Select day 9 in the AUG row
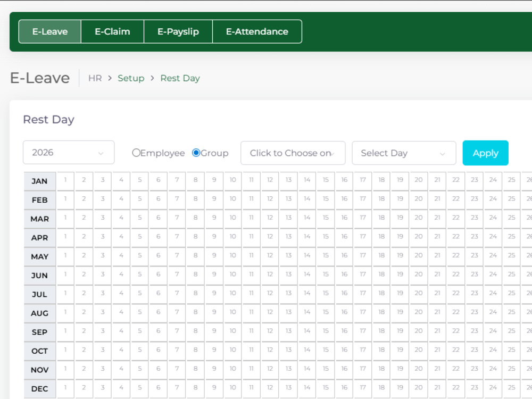This screenshot has width=532, height=399. click(214, 312)
